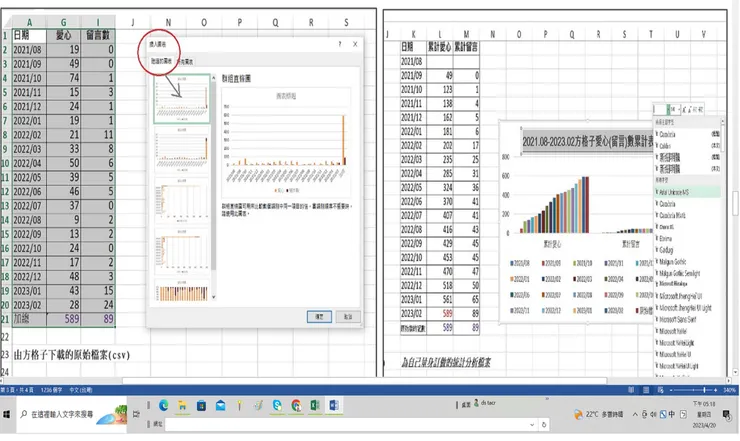Switch to Web Layout view in status bar
740x441 pixels.
point(660,390)
